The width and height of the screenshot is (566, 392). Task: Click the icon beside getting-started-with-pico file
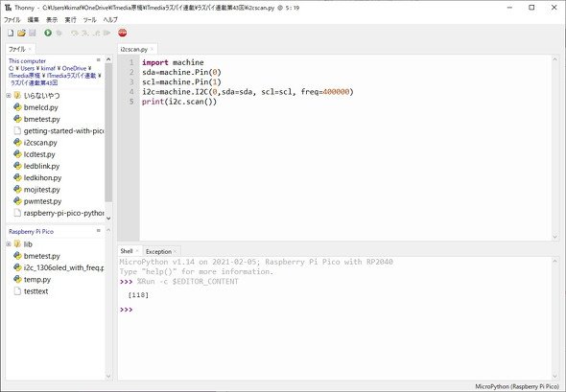point(17,130)
